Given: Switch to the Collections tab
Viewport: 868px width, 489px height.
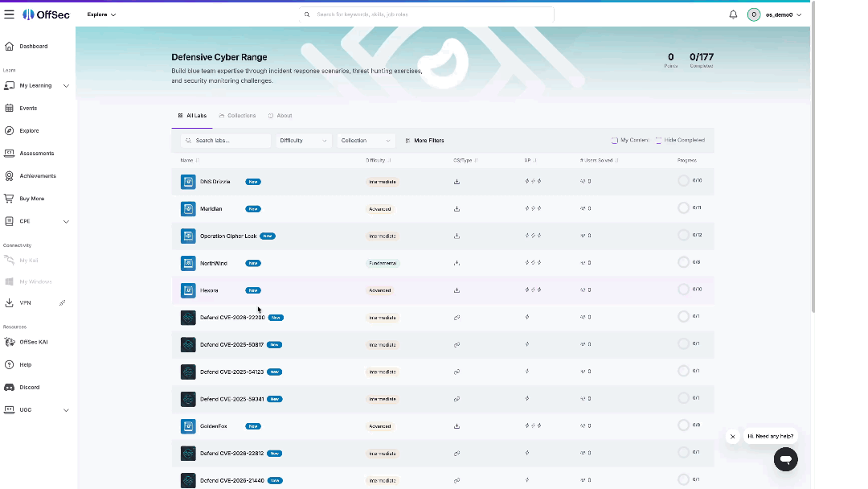Looking at the screenshot, I should [x=237, y=116].
